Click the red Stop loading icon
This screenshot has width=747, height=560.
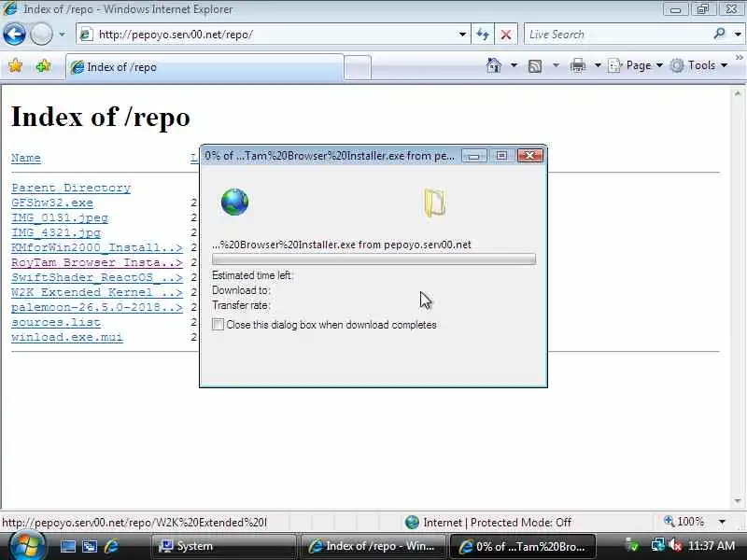(506, 35)
